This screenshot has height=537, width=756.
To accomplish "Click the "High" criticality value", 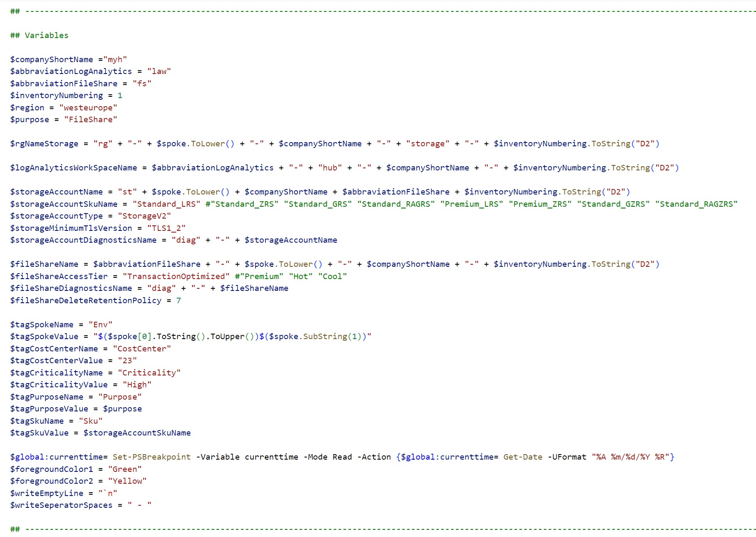I will pos(137,385).
